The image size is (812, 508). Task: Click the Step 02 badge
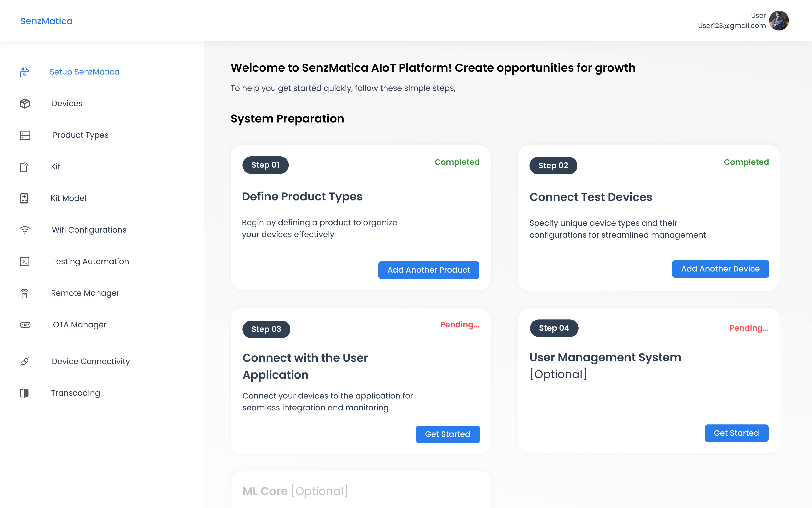pos(553,166)
